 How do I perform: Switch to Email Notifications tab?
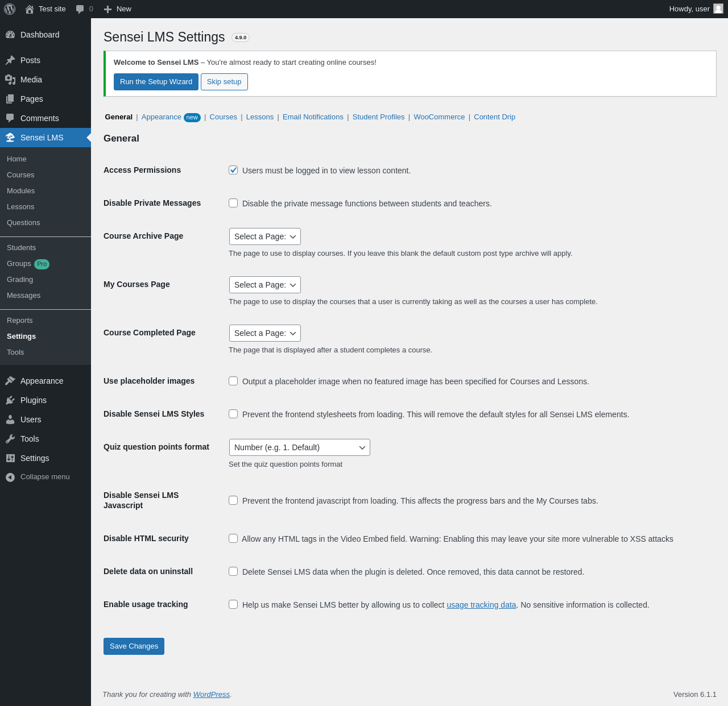click(313, 117)
